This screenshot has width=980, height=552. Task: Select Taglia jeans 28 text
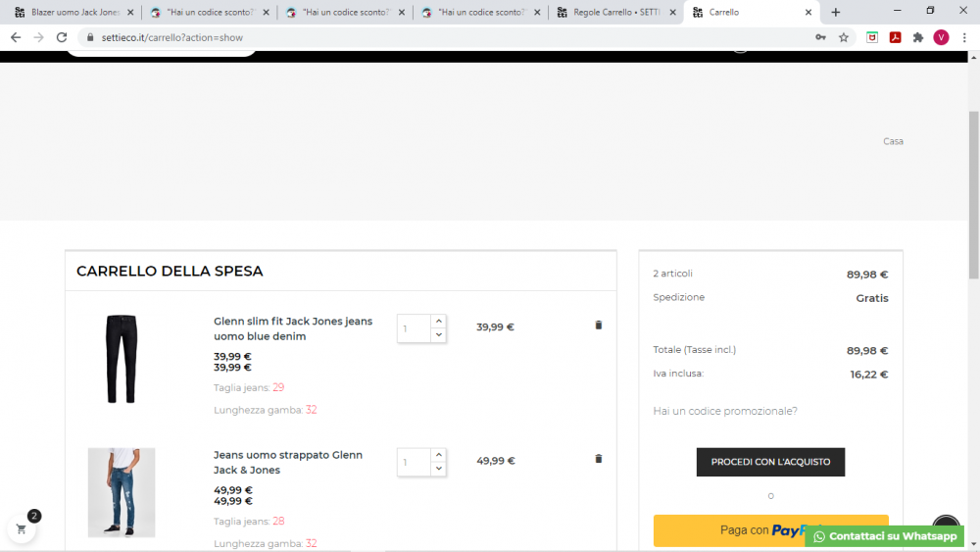[249, 522]
